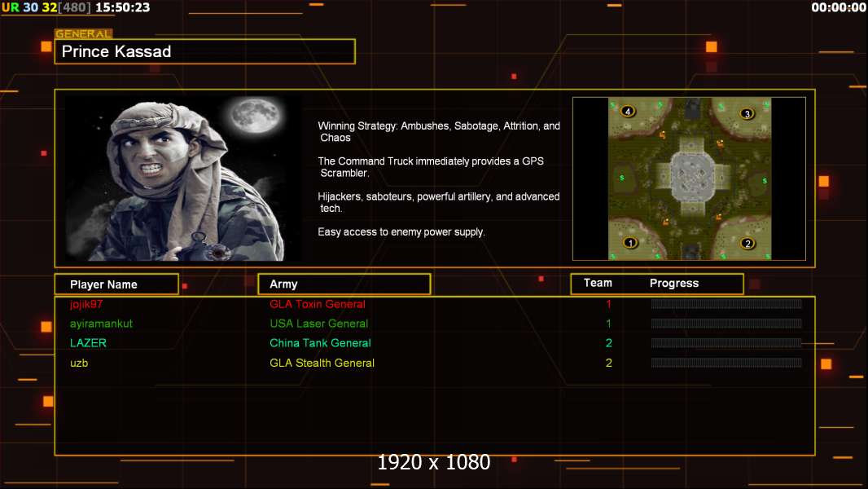
Task: Click the Prince Kassad general name field
Action: pyautogui.click(x=205, y=51)
